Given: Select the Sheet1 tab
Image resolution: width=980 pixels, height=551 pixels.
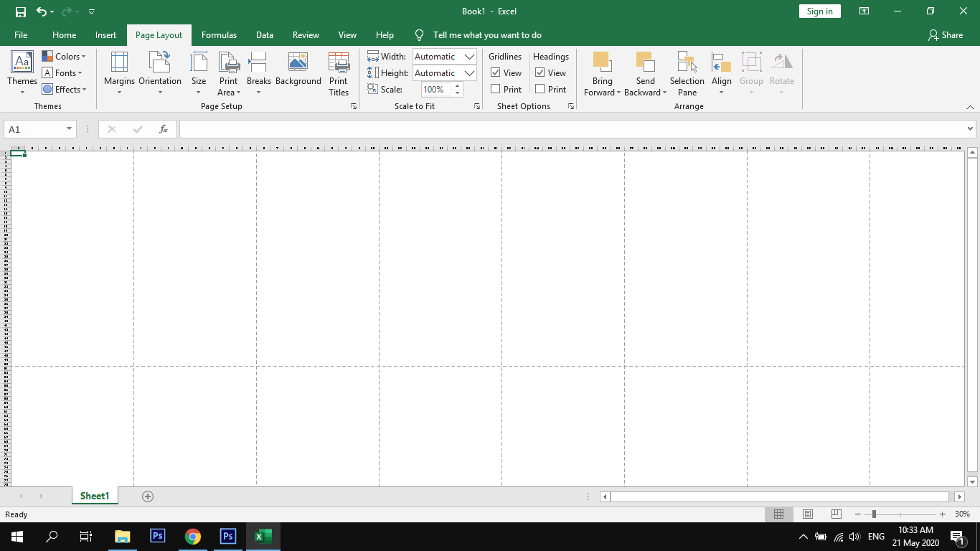Looking at the screenshot, I should click(x=95, y=496).
